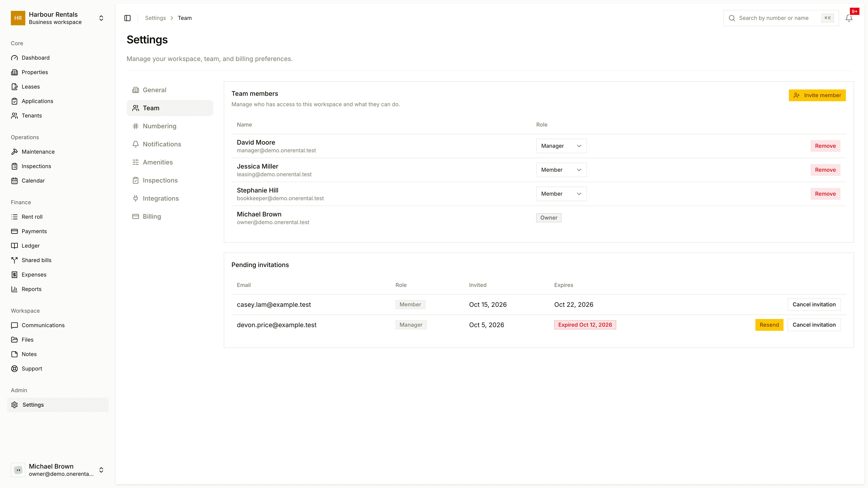Screen dimensions: 868x488
Task: Cancel the devon.price invitation
Action: (x=814, y=325)
